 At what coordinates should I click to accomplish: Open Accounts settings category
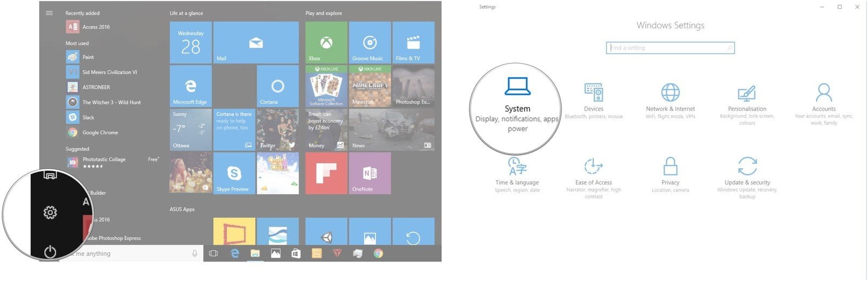coord(824,104)
